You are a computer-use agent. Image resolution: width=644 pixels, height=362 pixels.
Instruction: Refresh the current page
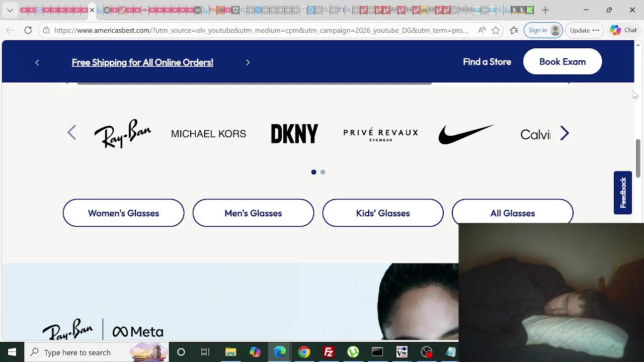coord(28,30)
